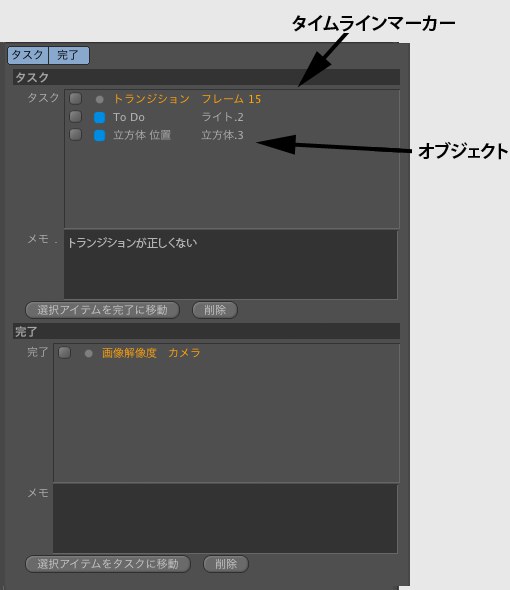The width and height of the screenshot is (510, 590).
Task: Switch to the 完了 tab
Action: coord(69,55)
